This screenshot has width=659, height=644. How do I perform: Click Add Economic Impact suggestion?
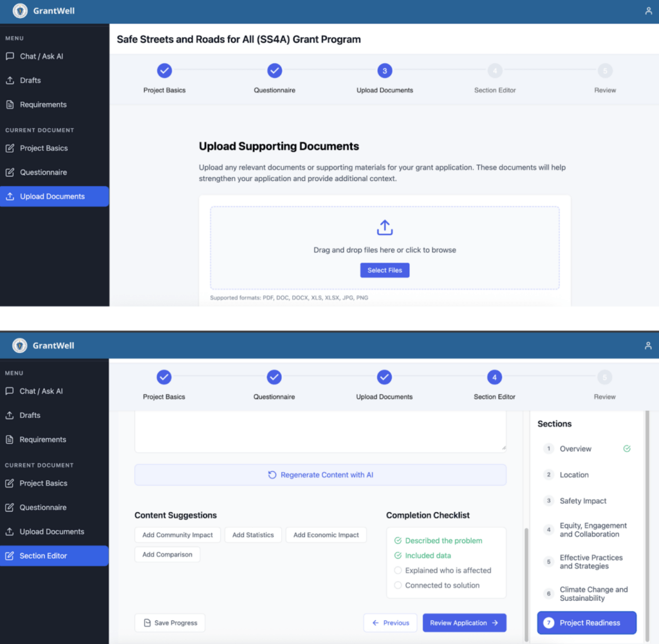[326, 535]
